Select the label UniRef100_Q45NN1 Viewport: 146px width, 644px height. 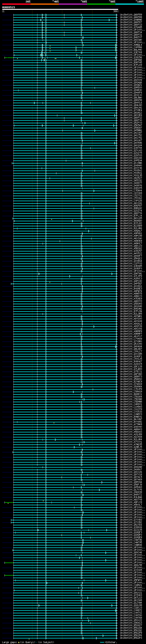[x=131, y=130]
